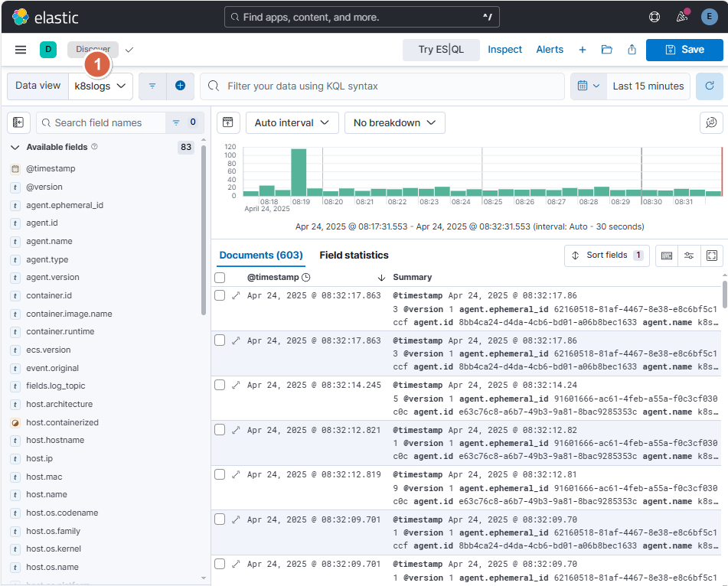Open the main hamburger navigation menu
The width and height of the screenshot is (728, 586).
(x=21, y=50)
